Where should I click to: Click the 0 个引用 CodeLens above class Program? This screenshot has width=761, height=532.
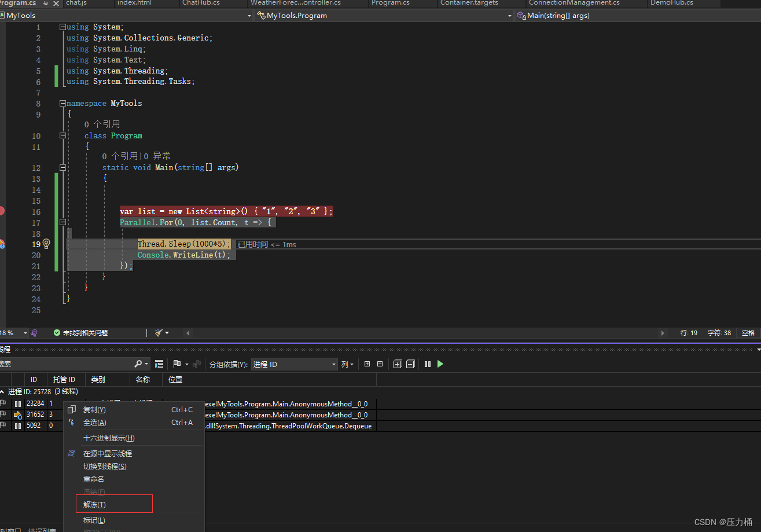[x=102, y=124]
